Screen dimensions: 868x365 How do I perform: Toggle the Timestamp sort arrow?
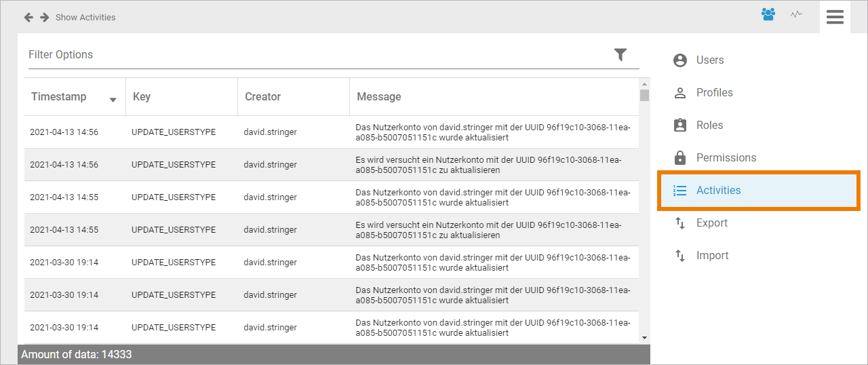click(113, 100)
